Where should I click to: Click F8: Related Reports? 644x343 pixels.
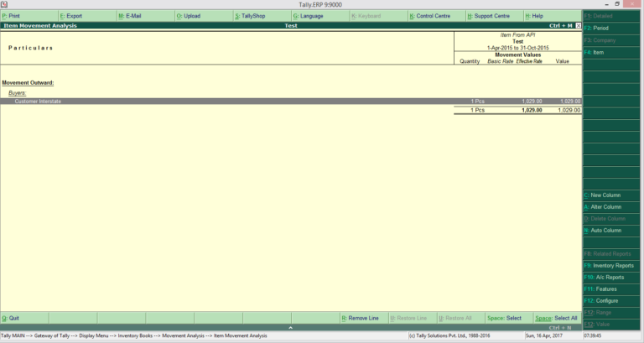click(x=611, y=254)
